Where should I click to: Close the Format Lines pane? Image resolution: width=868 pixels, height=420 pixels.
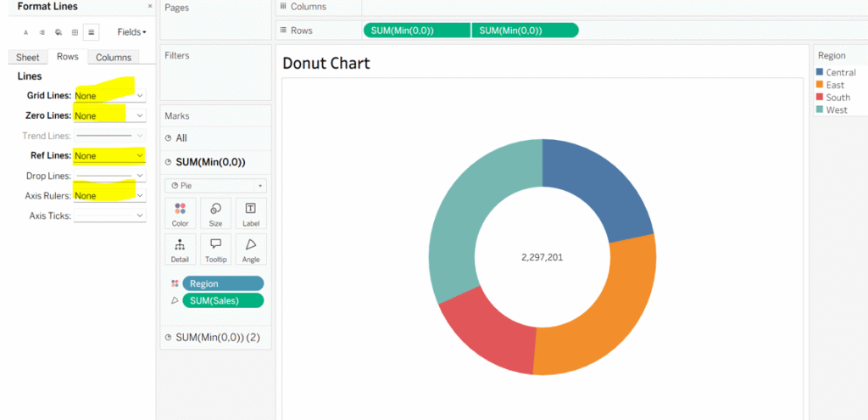click(x=150, y=6)
